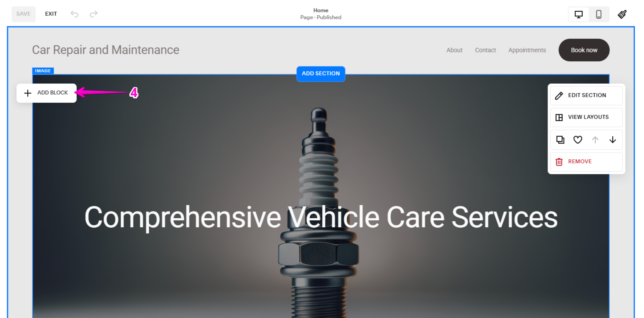Click the Add Block button

[x=46, y=93]
